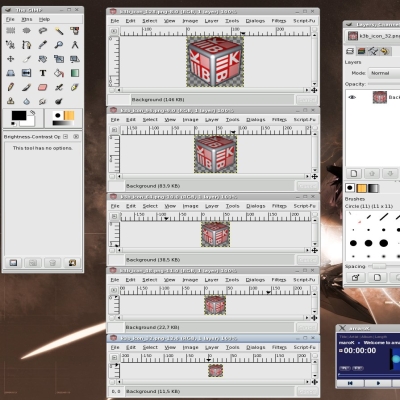This screenshot has width=400, height=400.
Task: Open ruler-corner menu in 38.5 KB window
Action: (114, 217)
